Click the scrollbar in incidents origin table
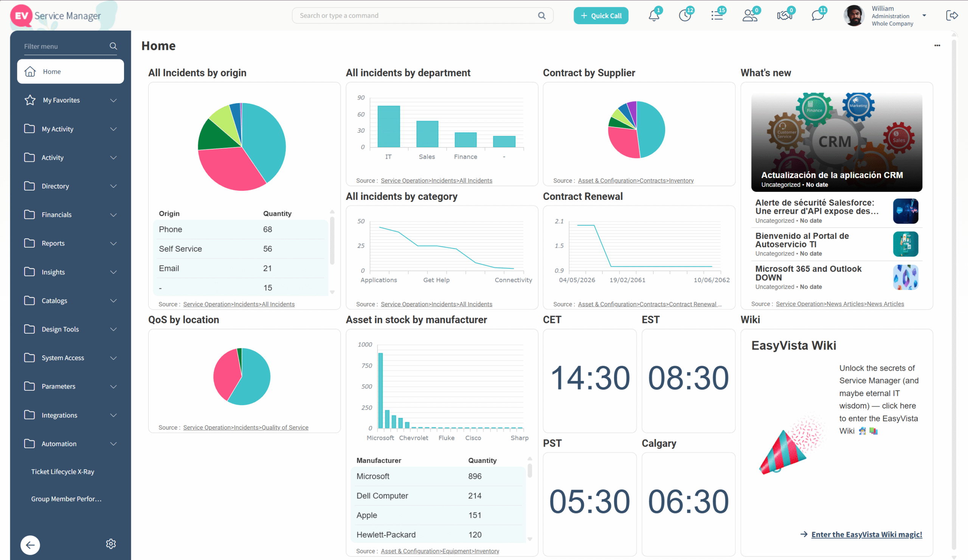This screenshot has width=968, height=560. click(x=332, y=241)
